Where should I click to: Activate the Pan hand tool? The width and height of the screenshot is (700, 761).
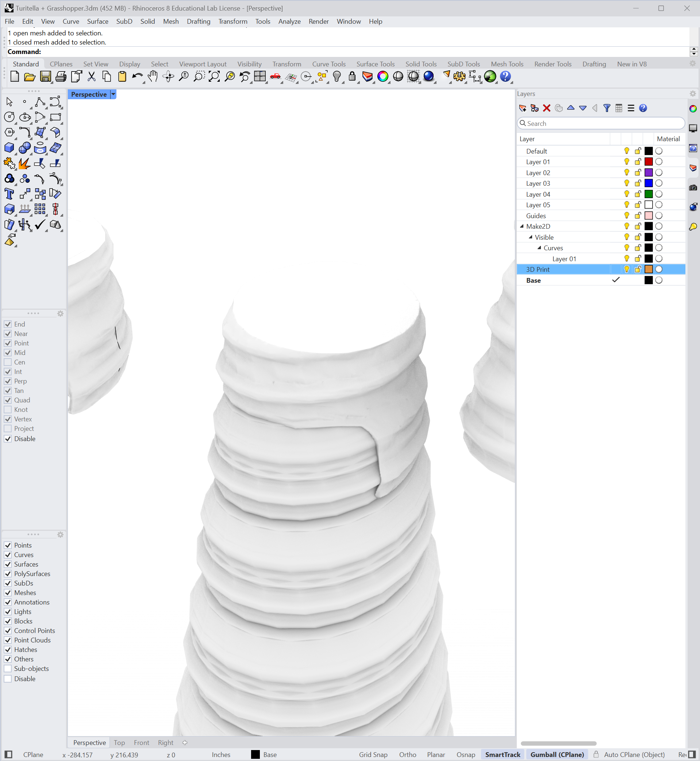tap(153, 77)
